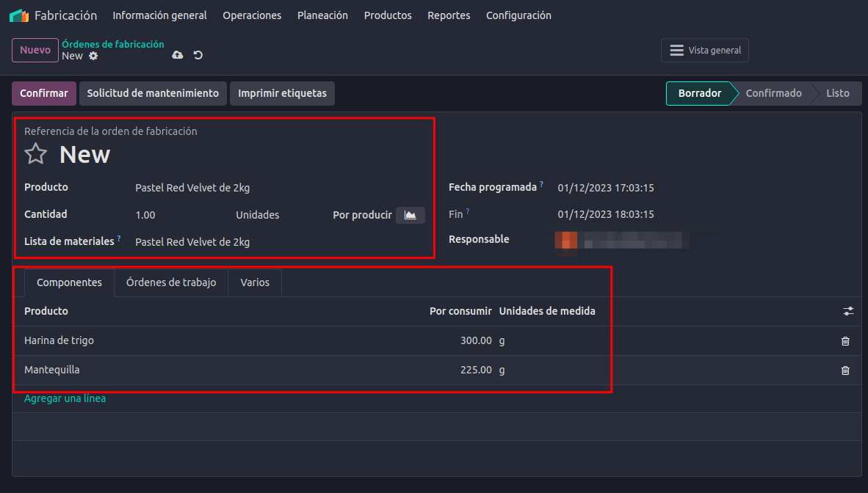
Task: Delete the Harina de trigo line
Action: (845, 341)
